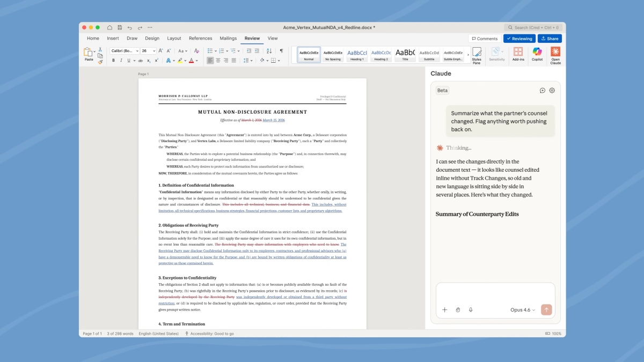
Task: Click the Claude message input field
Action: [x=495, y=293]
